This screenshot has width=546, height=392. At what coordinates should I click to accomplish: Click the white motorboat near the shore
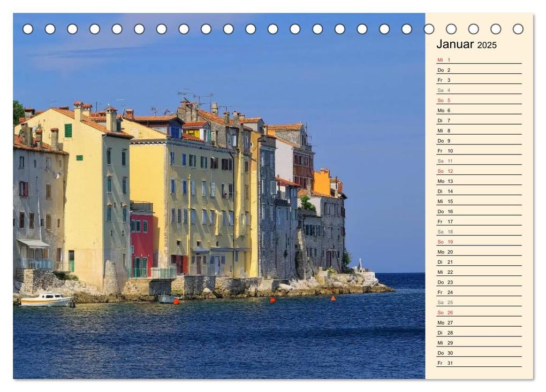coord(45,301)
